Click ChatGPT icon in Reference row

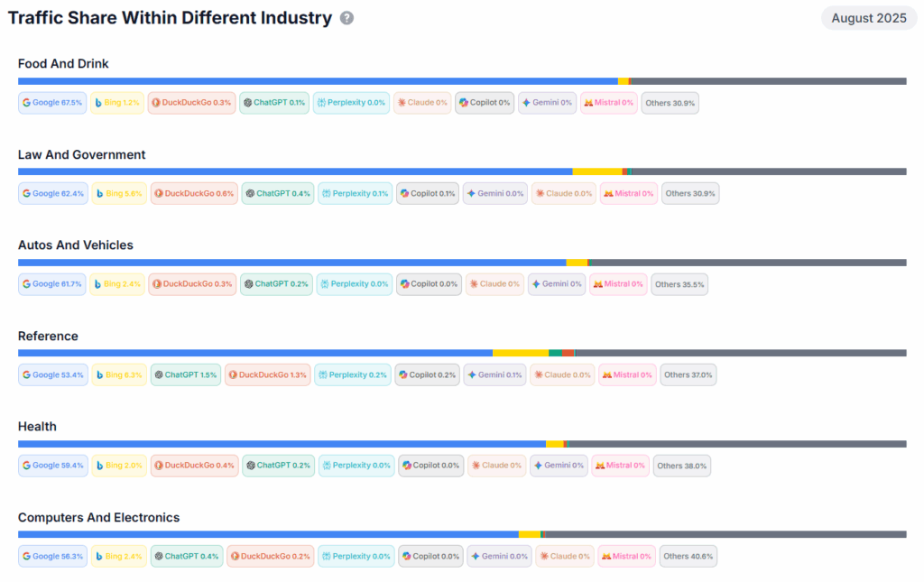[x=158, y=374]
